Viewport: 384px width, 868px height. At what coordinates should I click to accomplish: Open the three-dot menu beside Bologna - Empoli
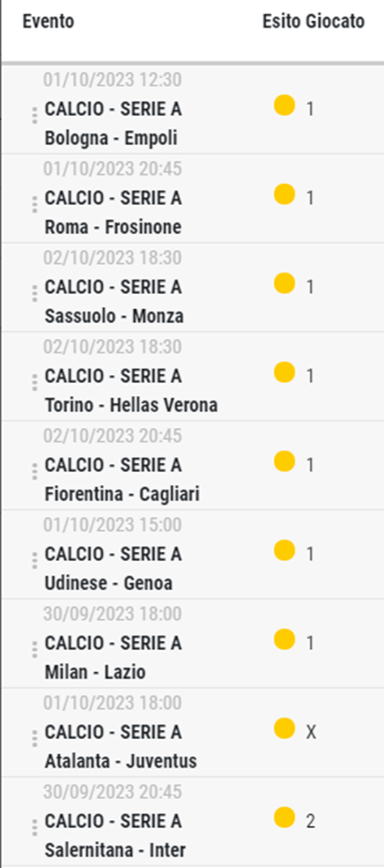(35, 115)
